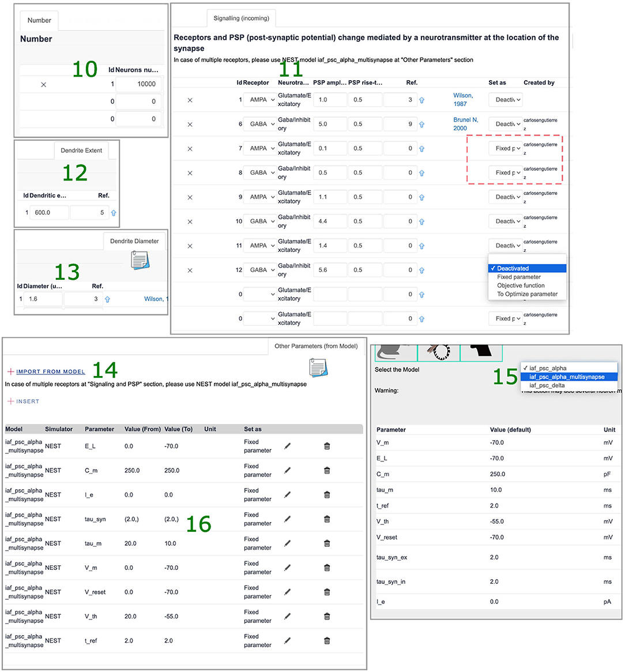625x672 pixels.
Task: Click the tau_syn_ex parameter name in defaults table
Action: pyautogui.click(x=391, y=558)
